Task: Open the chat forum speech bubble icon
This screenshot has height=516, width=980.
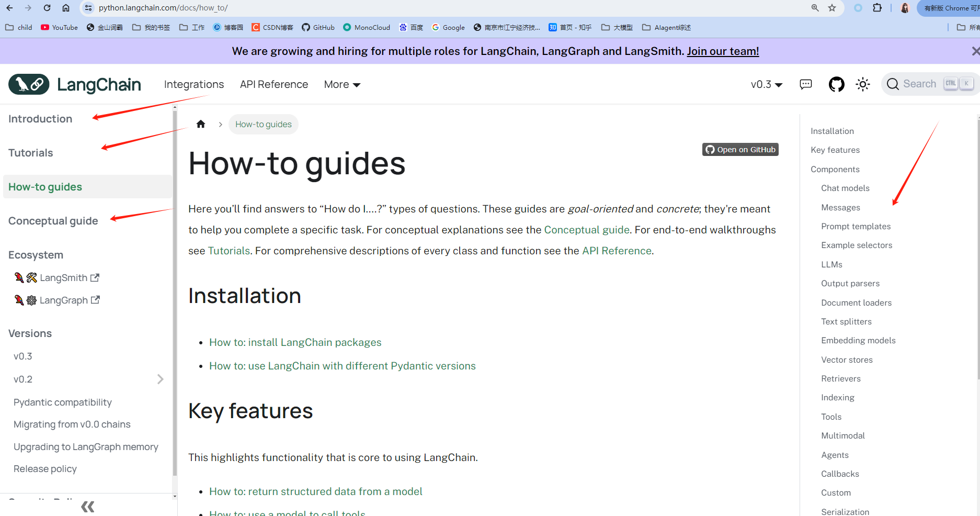Action: click(806, 84)
